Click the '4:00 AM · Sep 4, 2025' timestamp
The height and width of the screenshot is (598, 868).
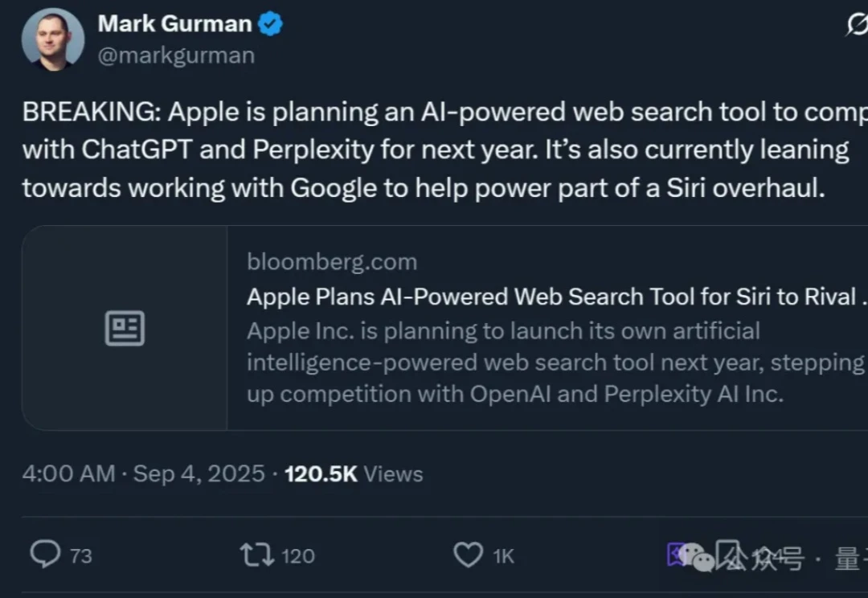tap(143, 473)
